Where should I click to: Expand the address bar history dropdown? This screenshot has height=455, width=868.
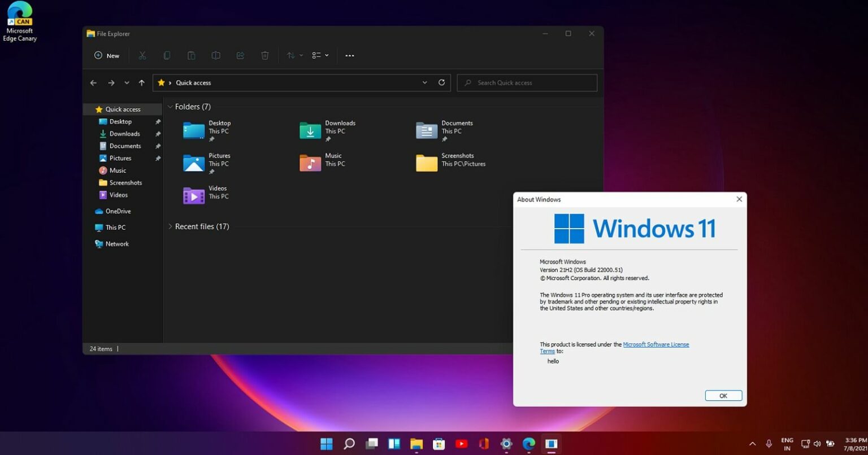pos(425,82)
